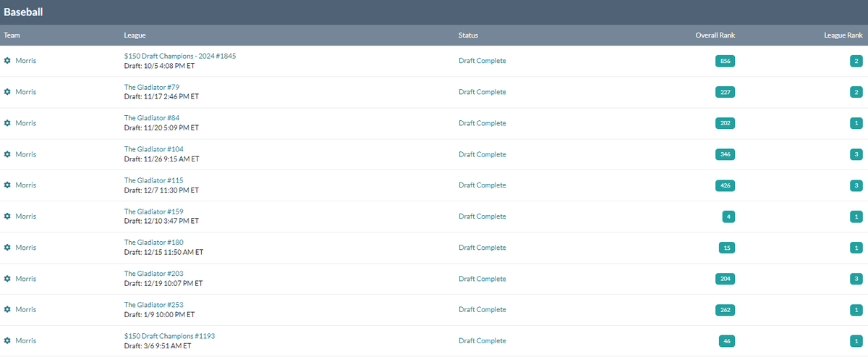Click the gear icon beside The Gladiator #84

click(x=7, y=123)
